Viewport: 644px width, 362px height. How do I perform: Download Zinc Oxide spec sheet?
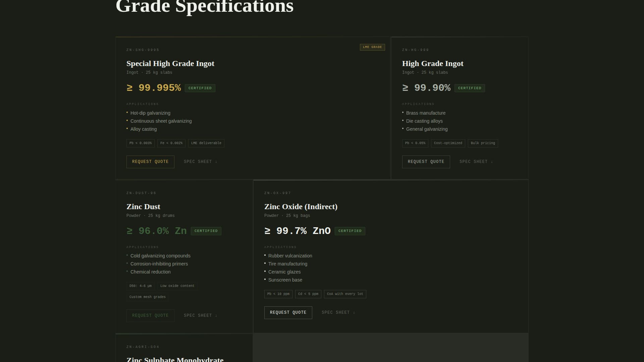pyautogui.click(x=338, y=312)
